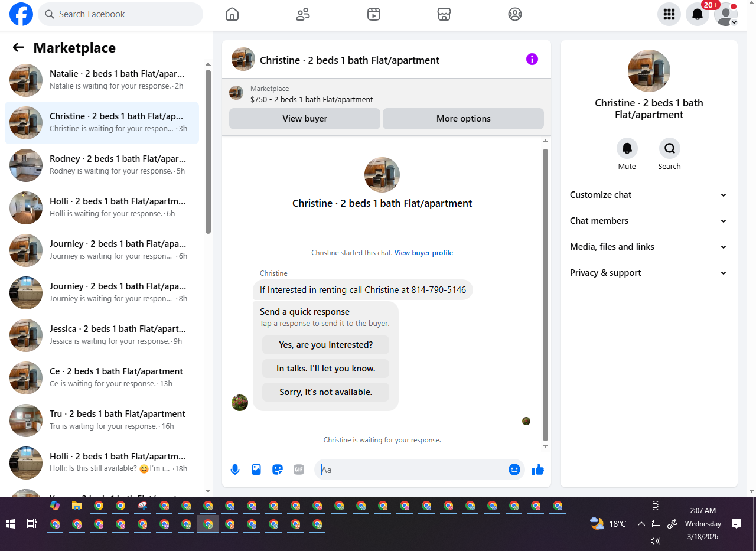This screenshot has width=756, height=551.
Task: Click the taskbar clock showing 2:07 AM
Action: point(703,524)
